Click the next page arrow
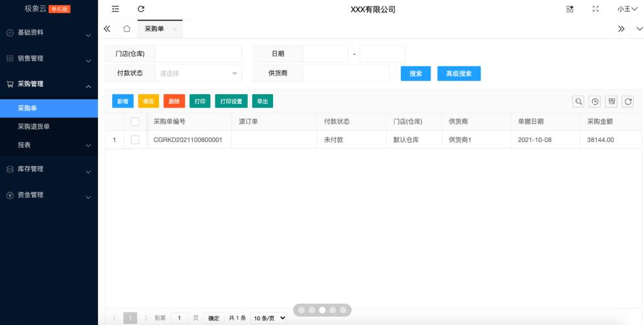Viewport: 644px width, 325px height. click(x=146, y=318)
